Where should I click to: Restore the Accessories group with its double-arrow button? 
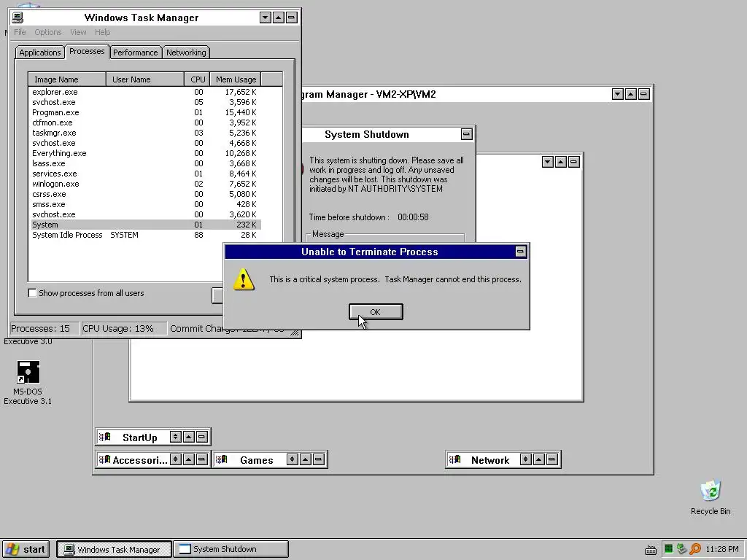pyautogui.click(x=175, y=459)
